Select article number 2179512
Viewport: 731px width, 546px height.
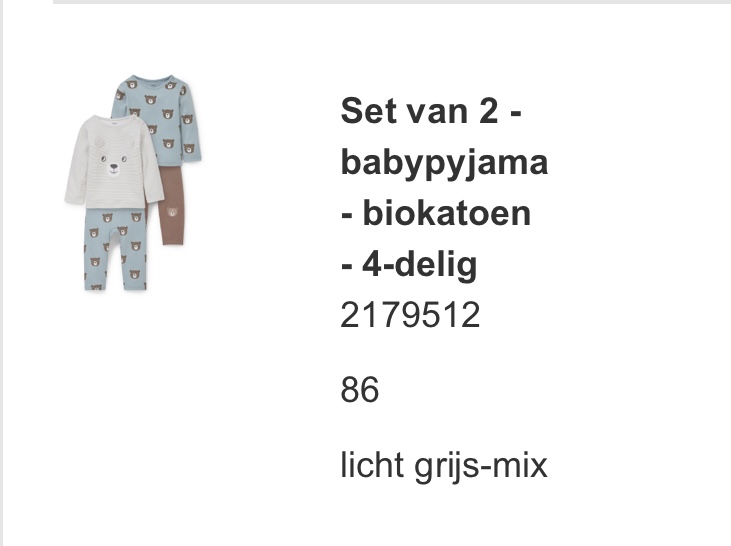410,316
